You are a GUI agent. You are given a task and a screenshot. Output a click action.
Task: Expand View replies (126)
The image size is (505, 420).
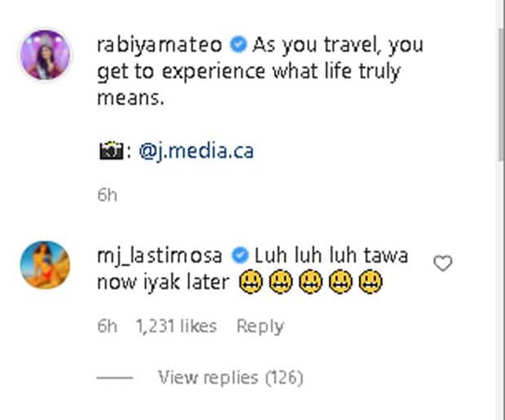tap(230, 378)
